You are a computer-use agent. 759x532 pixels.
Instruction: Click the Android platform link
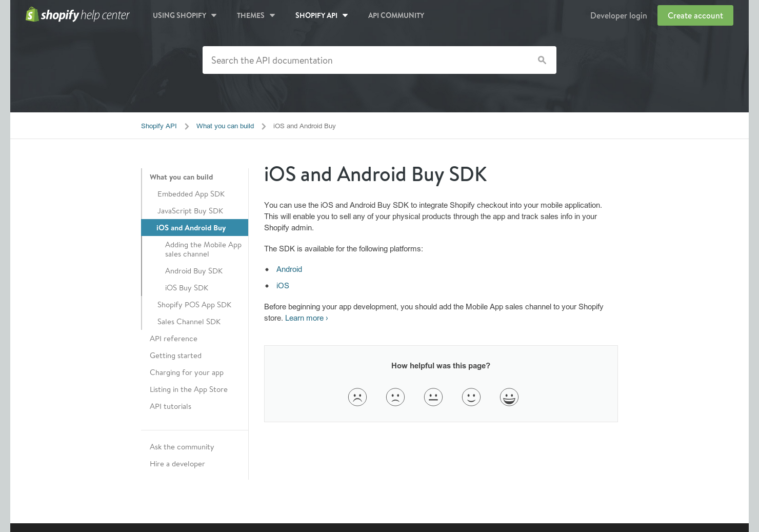coord(289,269)
